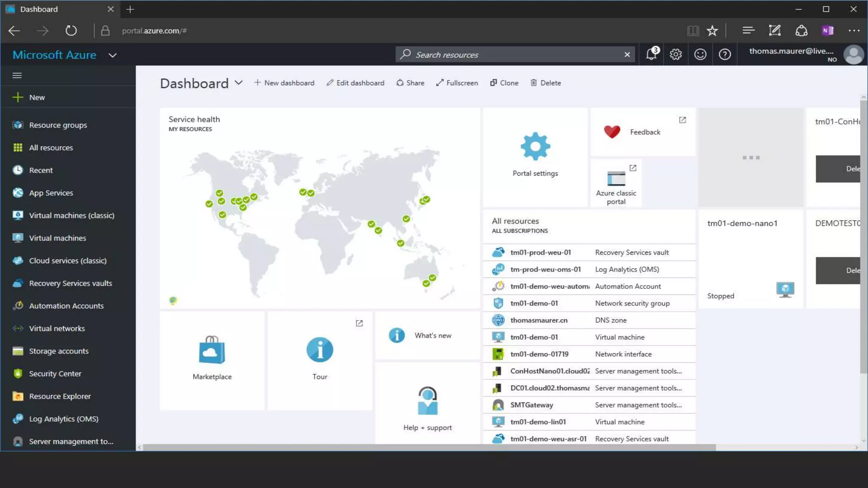Expand the Microsoft Azure dropdown chevron
The height and width of the screenshot is (488, 868).
click(112, 55)
